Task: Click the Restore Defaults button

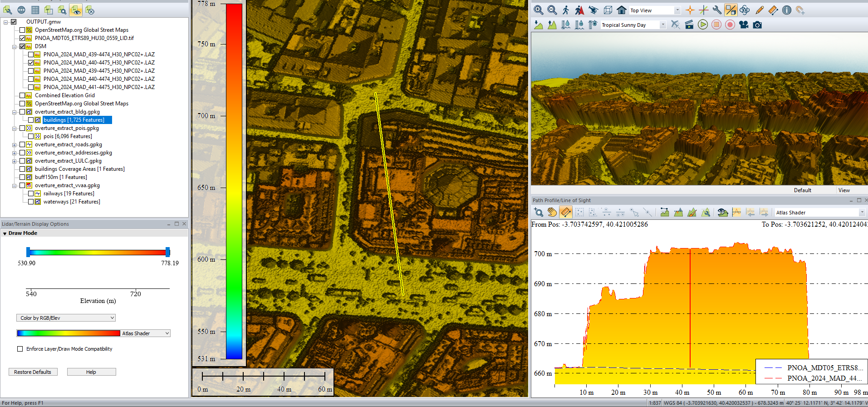Action: tap(33, 372)
